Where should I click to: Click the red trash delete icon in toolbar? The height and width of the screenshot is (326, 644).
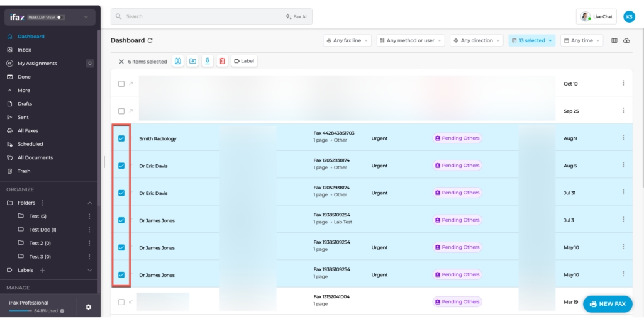coord(222,61)
